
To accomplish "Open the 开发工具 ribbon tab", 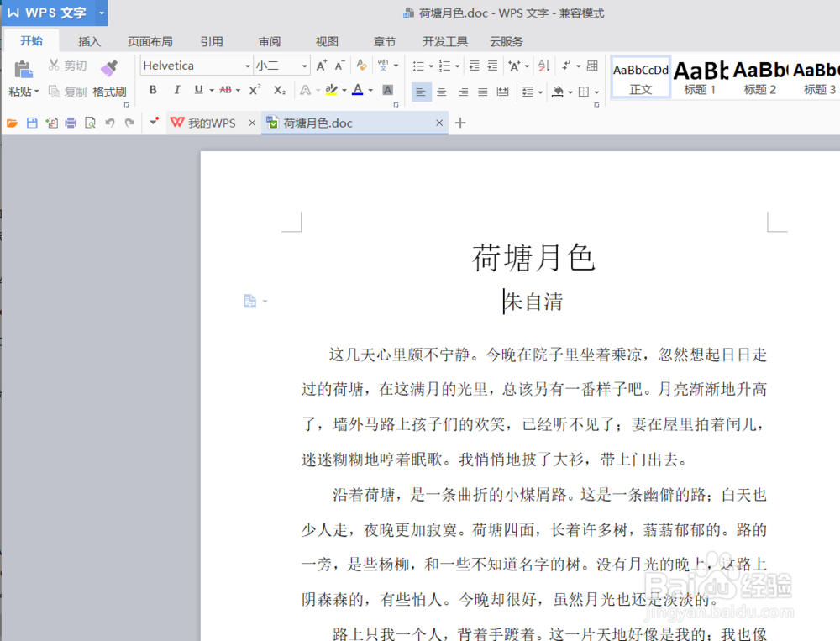I will pyautogui.click(x=445, y=42).
